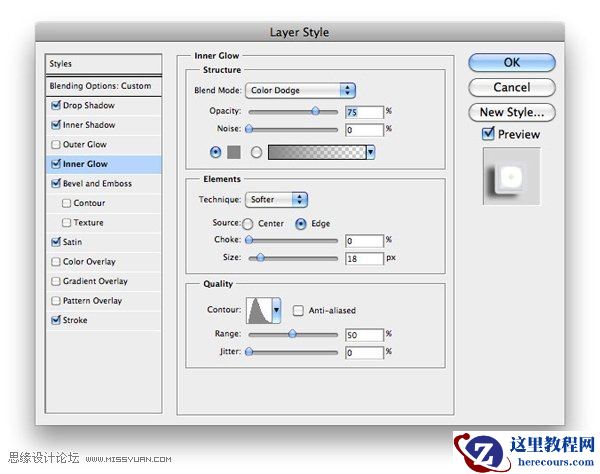Select the Outer Glow style label
The image size is (600, 474).
coord(85,144)
